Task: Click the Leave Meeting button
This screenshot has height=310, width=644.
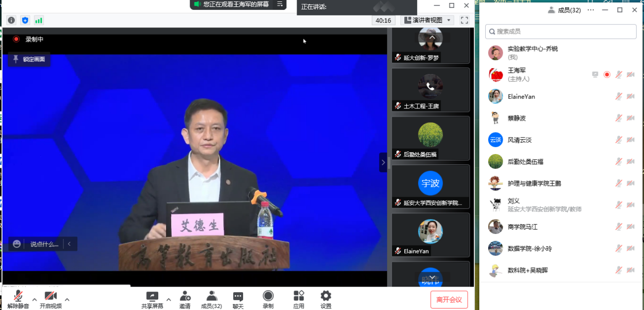Action: tap(449, 300)
